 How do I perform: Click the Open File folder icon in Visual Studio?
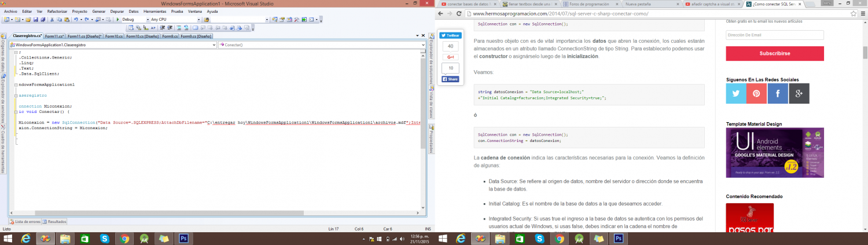(28, 20)
